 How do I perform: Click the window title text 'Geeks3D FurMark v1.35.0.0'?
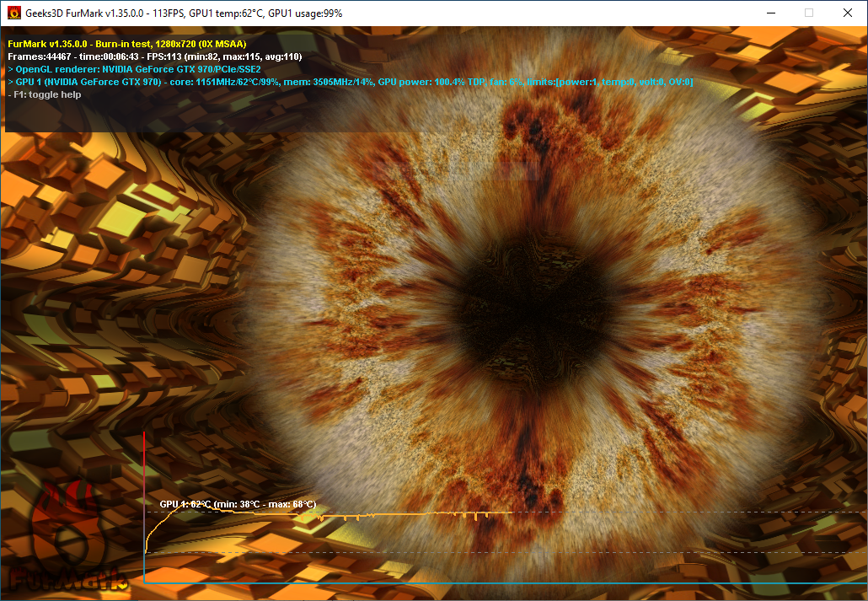pyautogui.click(x=85, y=13)
